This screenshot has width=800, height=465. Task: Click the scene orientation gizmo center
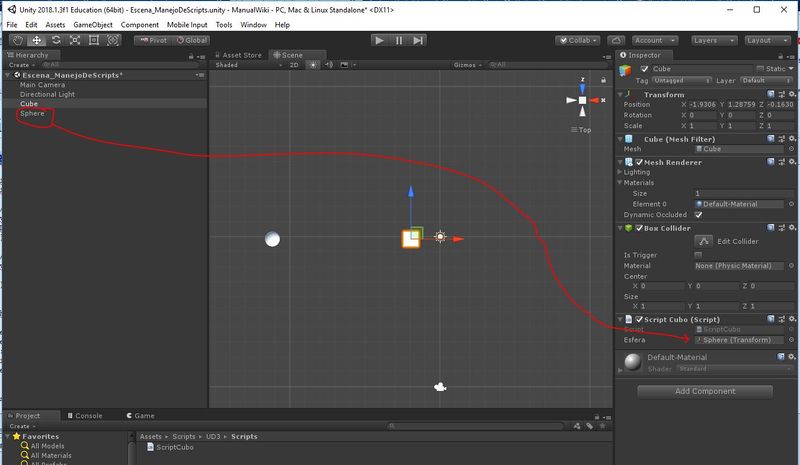pyautogui.click(x=582, y=100)
